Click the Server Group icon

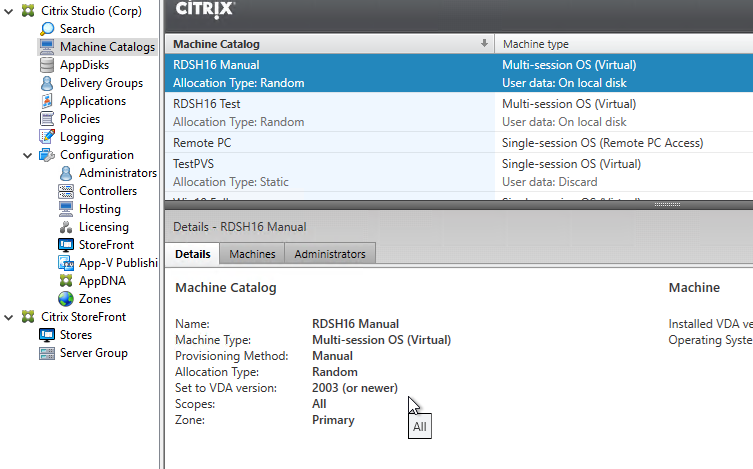47,353
